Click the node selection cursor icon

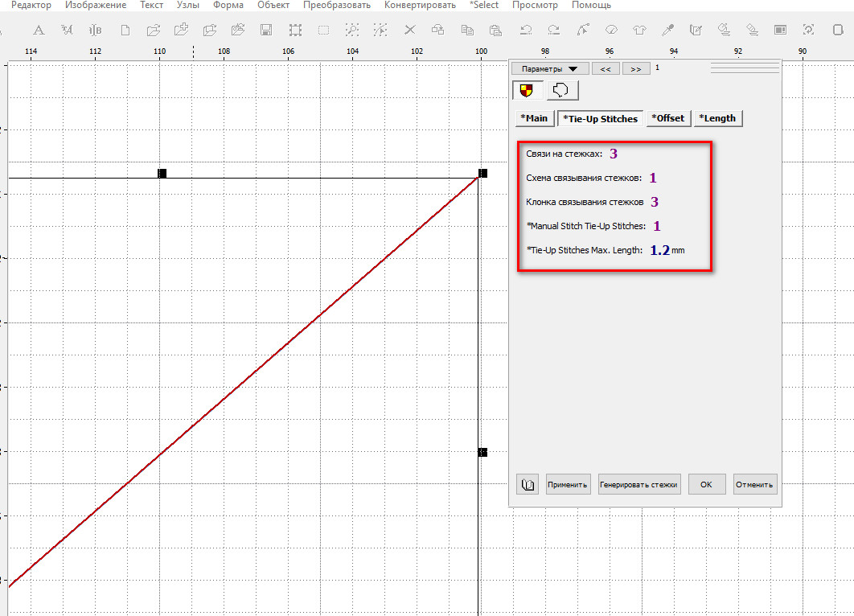(380, 30)
